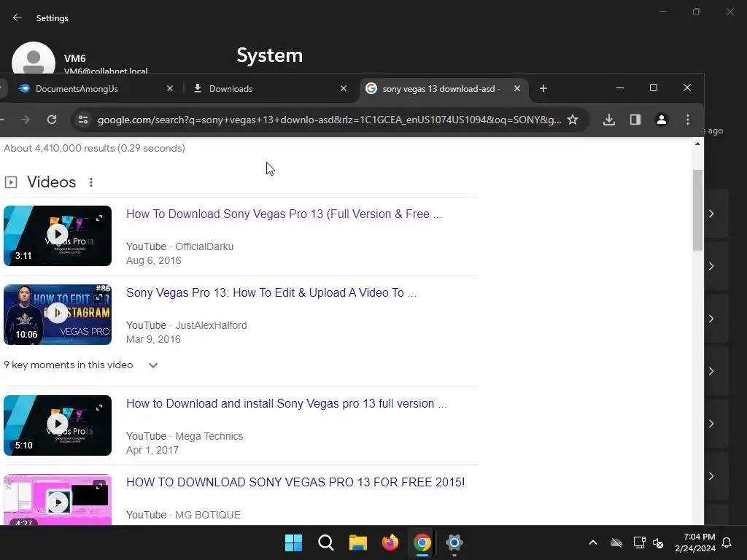Toggle Chrome side panel
747x560 pixels.
click(635, 120)
